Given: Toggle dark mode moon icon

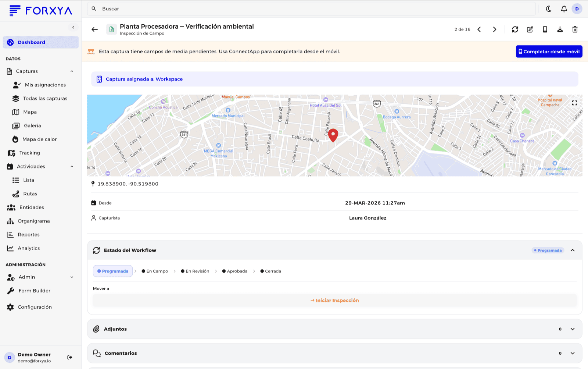Looking at the screenshot, I should pos(549,9).
